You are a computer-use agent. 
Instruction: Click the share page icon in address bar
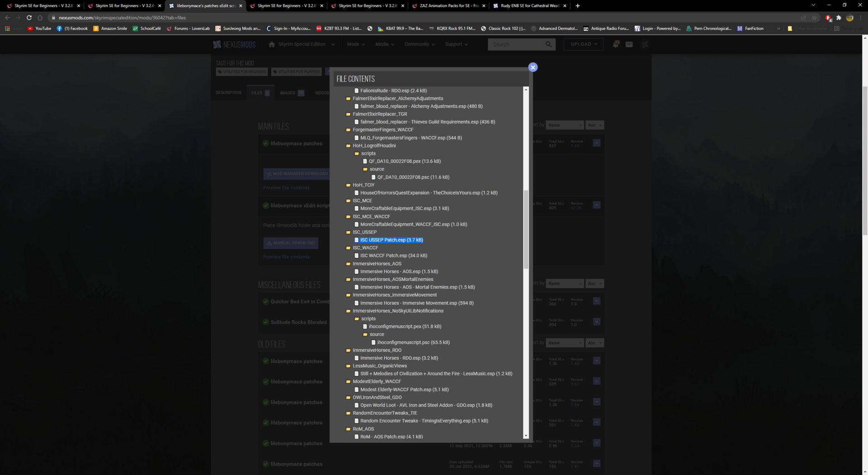tap(803, 18)
